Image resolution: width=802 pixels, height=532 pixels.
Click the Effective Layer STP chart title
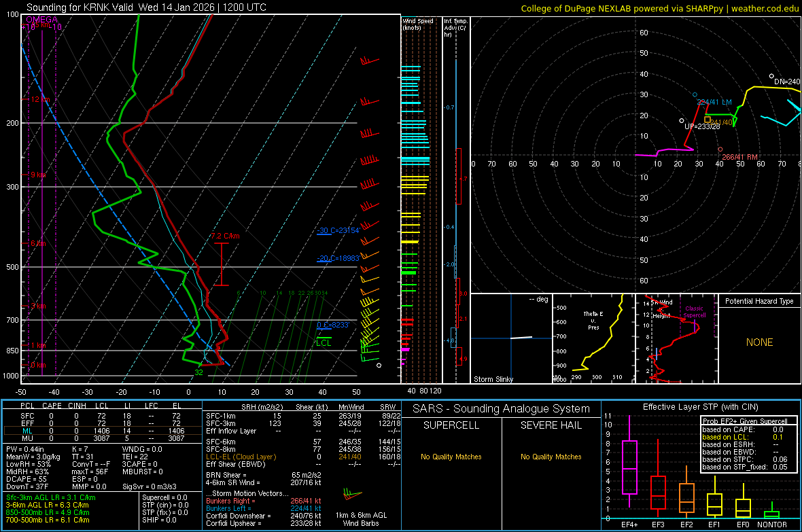[x=700, y=407]
